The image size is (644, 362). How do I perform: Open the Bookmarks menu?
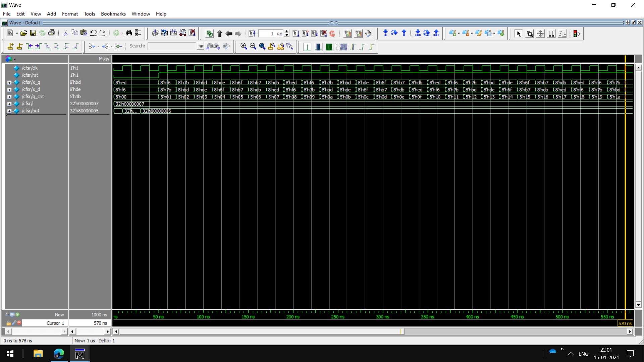113,14
